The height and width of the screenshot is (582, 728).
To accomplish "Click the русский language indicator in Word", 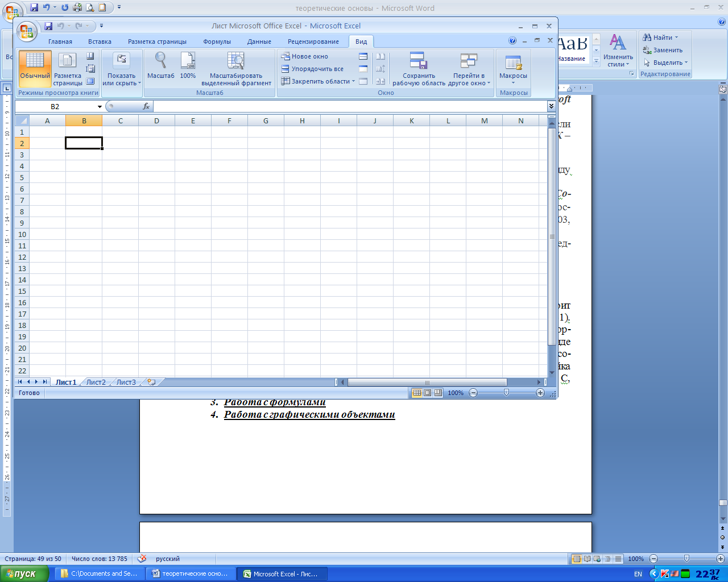I will [168, 559].
